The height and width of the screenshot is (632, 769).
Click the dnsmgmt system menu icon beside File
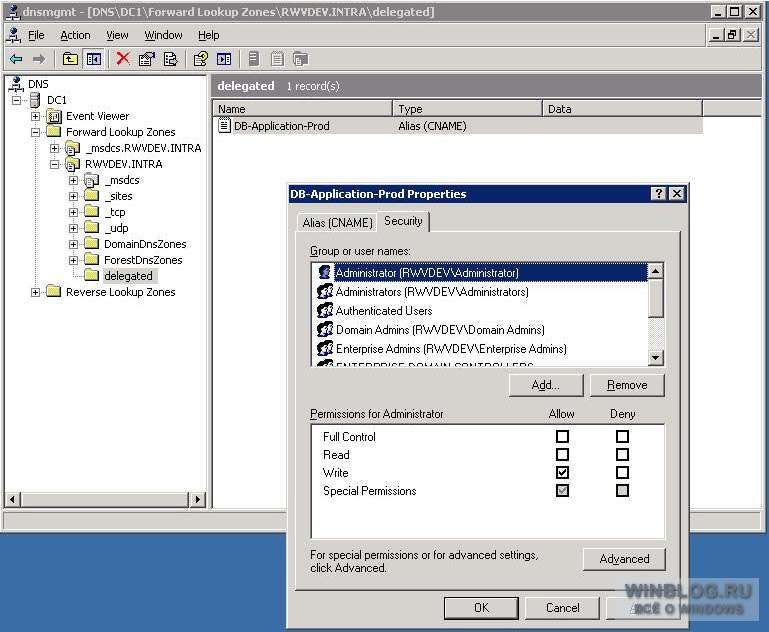[x=15, y=35]
